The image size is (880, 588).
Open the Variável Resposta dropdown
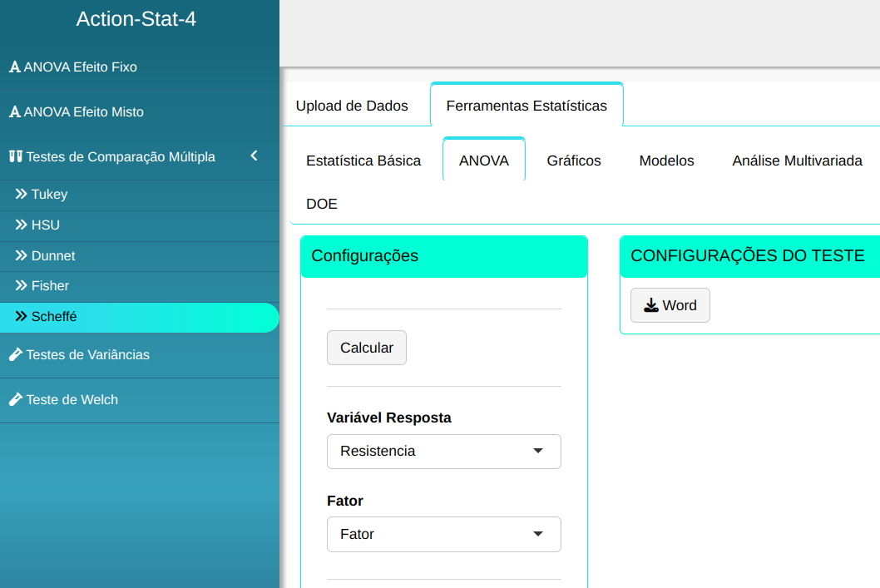[x=443, y=452]
